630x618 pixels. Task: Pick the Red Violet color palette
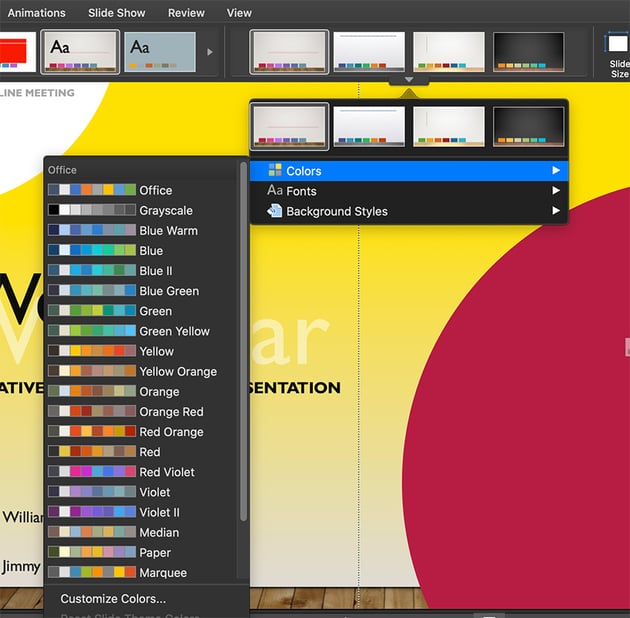coord(167,472)
